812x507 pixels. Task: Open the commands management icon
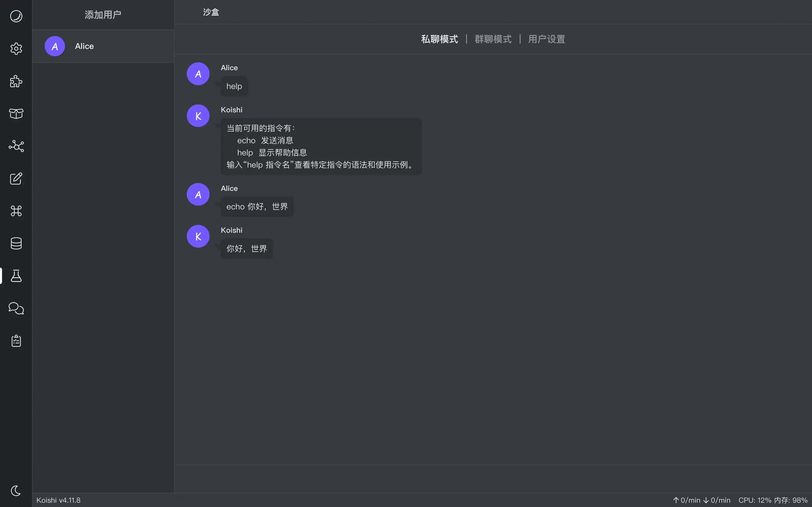pos(16,211)
